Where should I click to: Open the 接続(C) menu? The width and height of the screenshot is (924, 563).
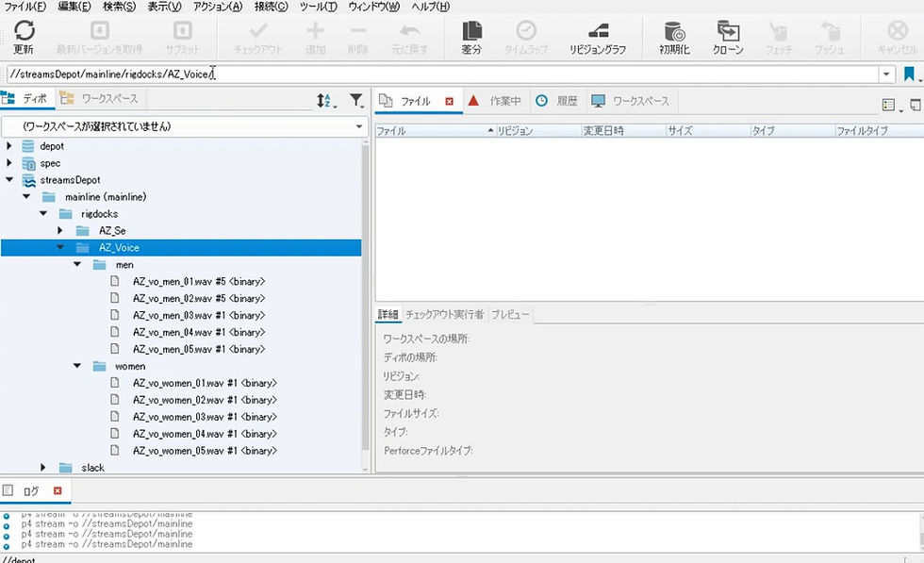(x=272, y=7)
